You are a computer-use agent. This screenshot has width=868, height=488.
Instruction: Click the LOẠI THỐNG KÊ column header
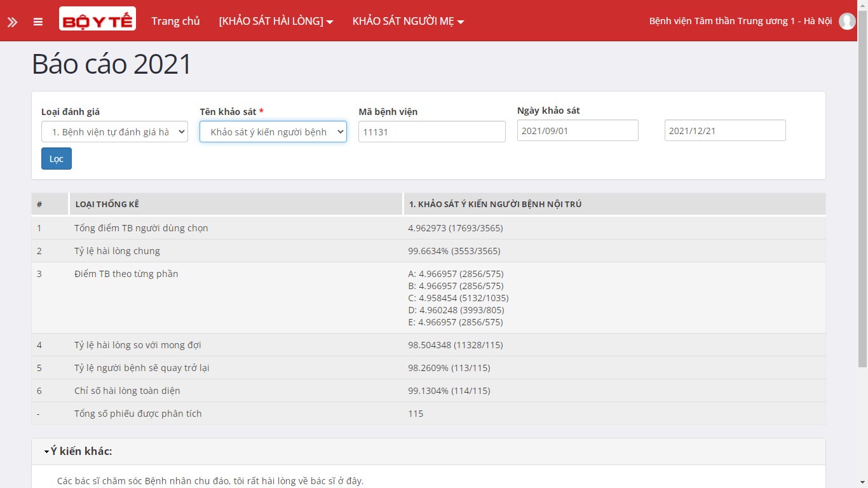107,204
